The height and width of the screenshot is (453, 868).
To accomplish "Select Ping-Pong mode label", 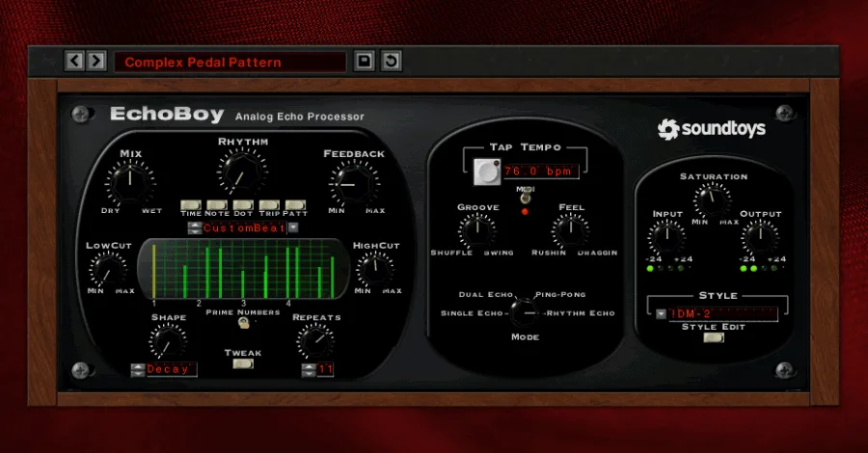I will [560, 295].
